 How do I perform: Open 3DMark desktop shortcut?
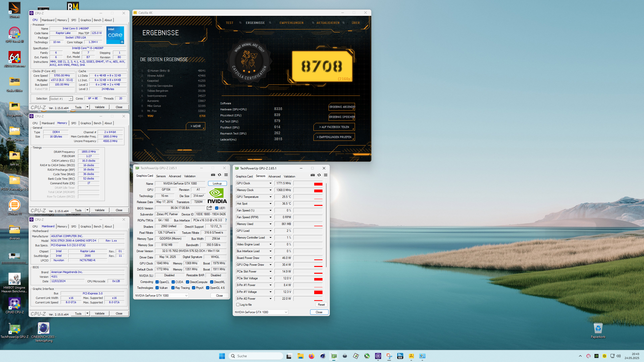14,10
